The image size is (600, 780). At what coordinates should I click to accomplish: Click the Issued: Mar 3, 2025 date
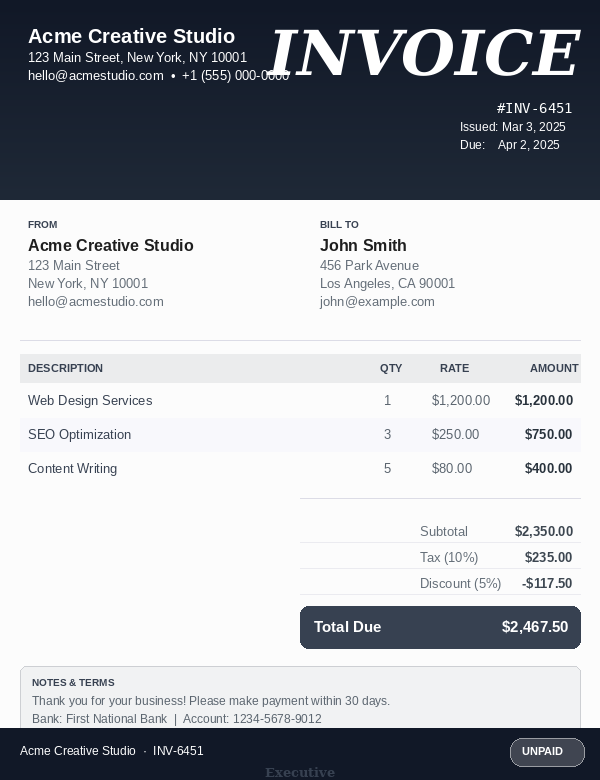(x=512, y=127)
